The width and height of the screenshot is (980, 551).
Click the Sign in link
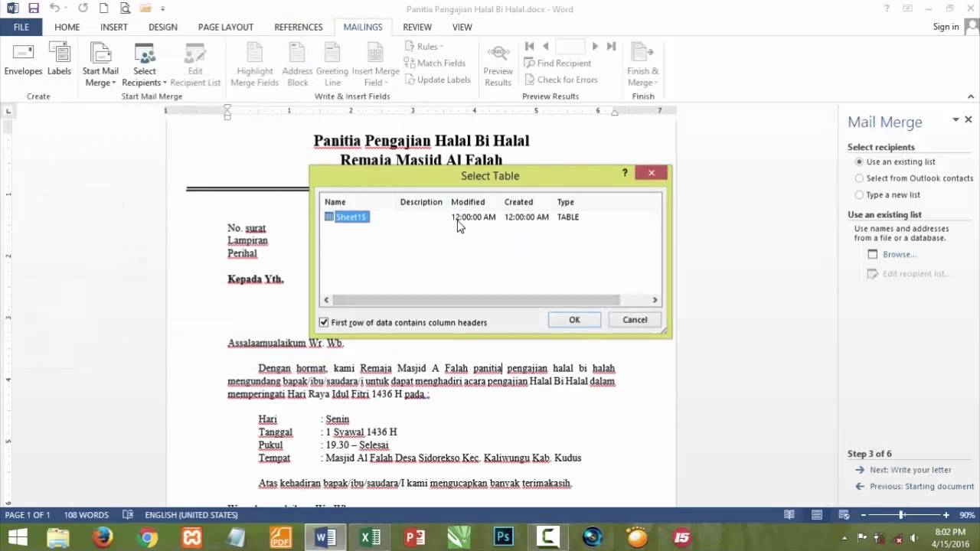click(x=946, y=27)
